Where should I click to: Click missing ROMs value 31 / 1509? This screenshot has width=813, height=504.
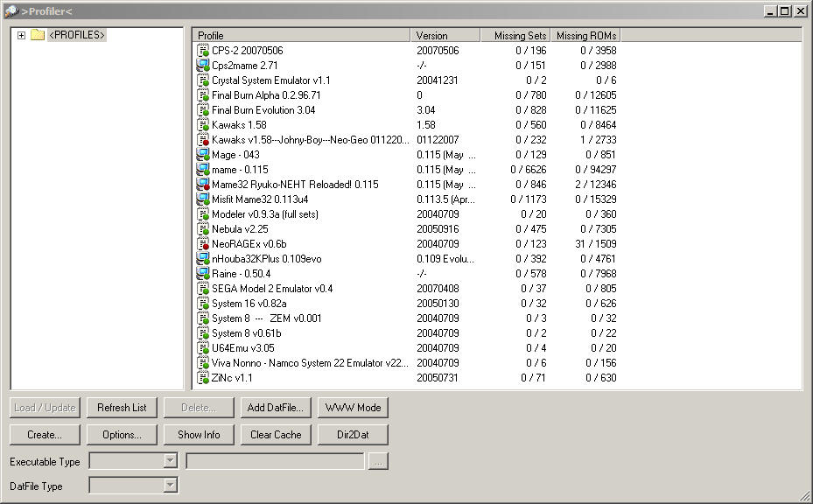[596, 244]
